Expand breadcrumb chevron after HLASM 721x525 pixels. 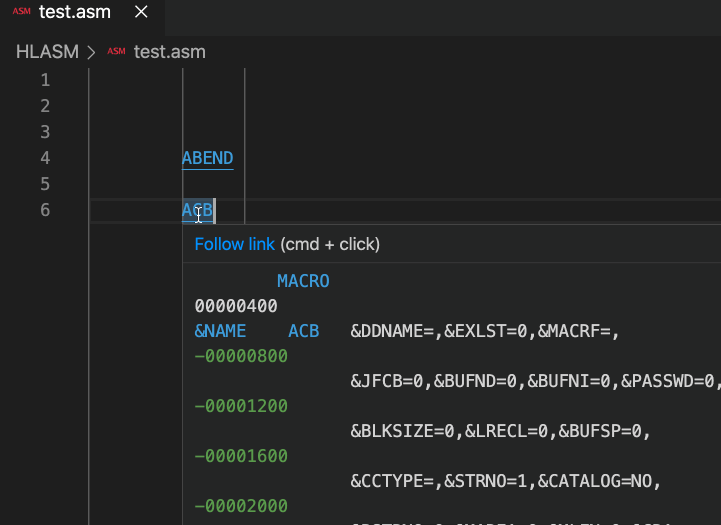pyautogui.click(x=91, y=52)
